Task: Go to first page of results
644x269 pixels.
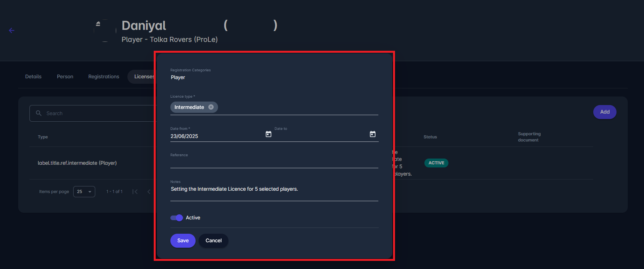Action: tap(135, 191)
